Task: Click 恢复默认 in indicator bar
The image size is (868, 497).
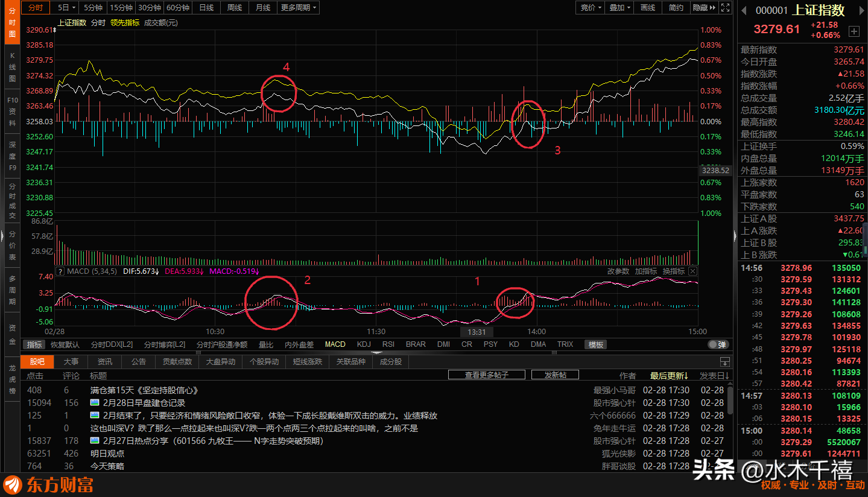Action: pos(65,344)
